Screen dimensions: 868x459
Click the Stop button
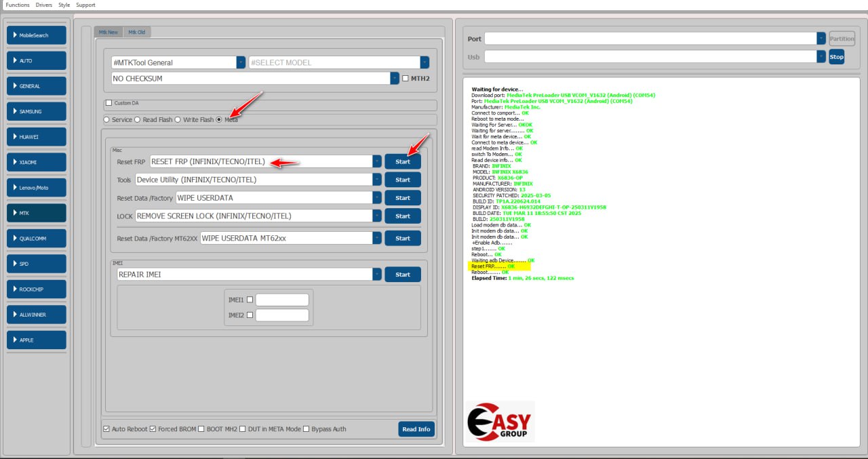pos(837,56)
